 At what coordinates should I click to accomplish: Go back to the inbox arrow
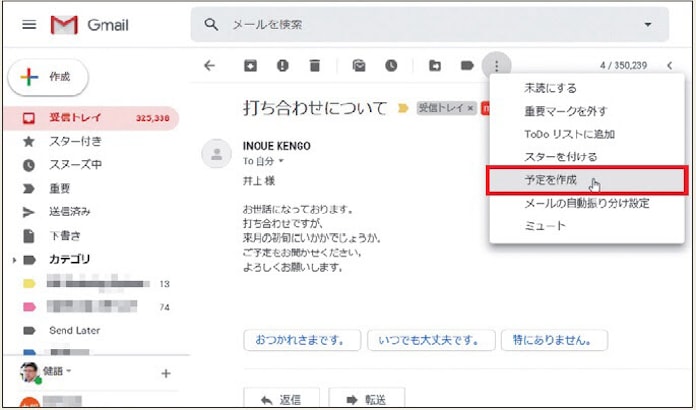(210, 66)
